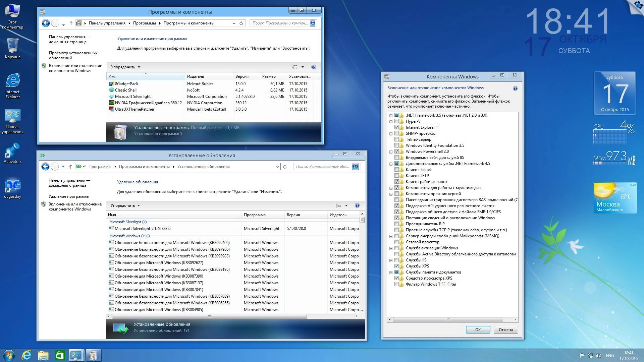Open help in Компоненты Windows dialog
The height and width of the screenshot is (362, 644).
tap(515, 88)
